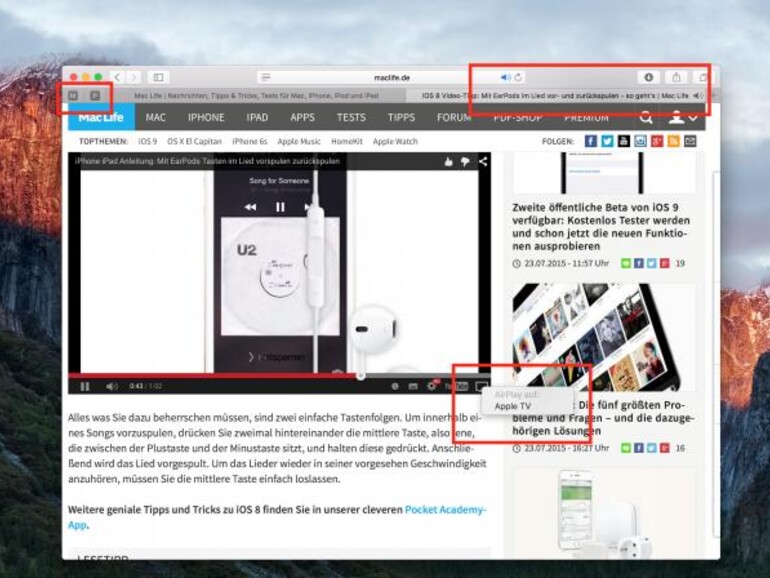Open the Google+ follow icon

click(x=657, y=141)
